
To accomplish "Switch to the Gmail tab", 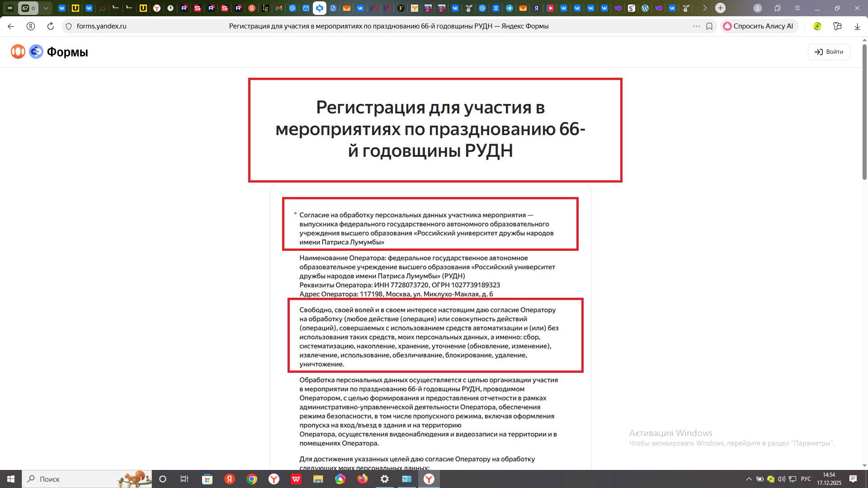I will (279, 8).
